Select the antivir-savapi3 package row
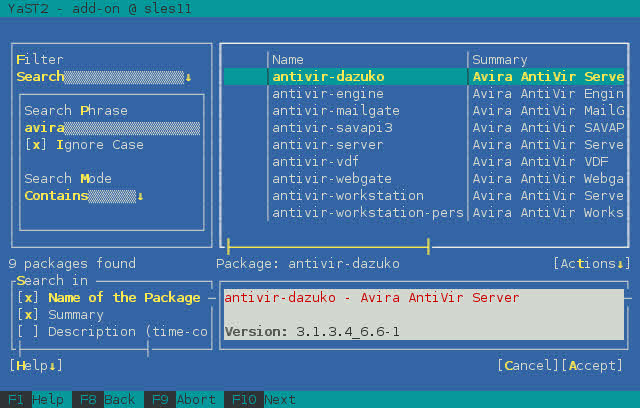This screenshot has width=640, height=408. [424, 128]
